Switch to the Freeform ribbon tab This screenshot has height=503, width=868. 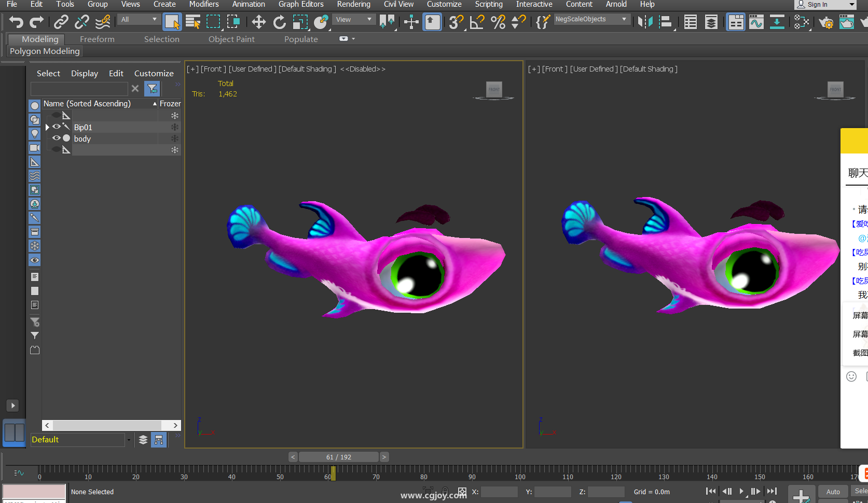[97, 39]
